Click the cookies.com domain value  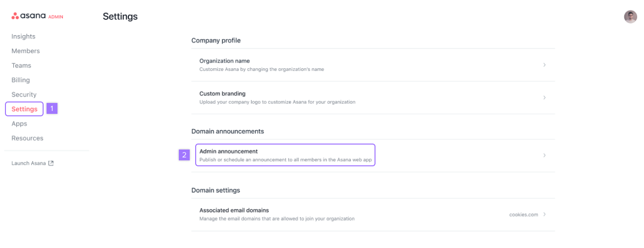pos(523,215)
